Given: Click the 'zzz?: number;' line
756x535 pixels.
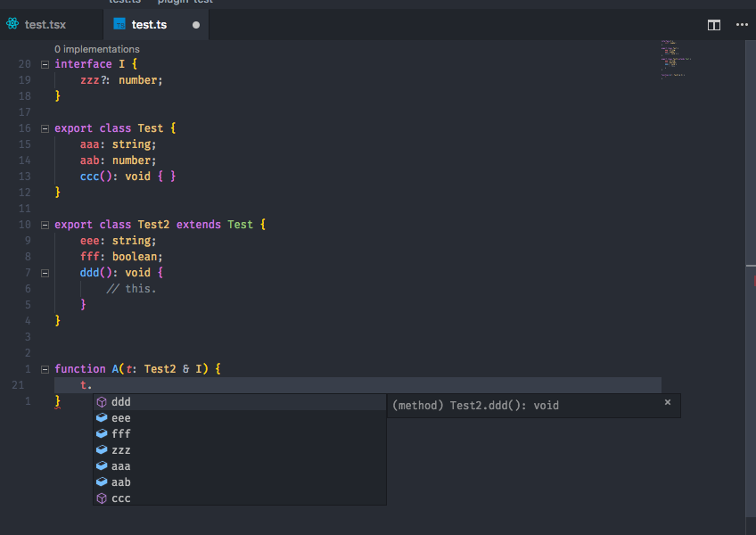Looking at the screenshot, I should (x=121, y=80).
